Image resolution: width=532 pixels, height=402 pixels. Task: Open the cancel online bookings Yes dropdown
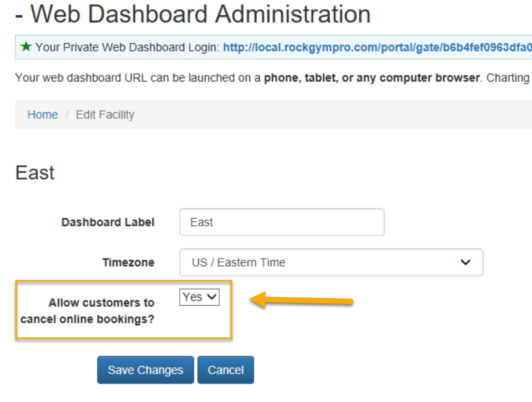(x=199, y=297)
